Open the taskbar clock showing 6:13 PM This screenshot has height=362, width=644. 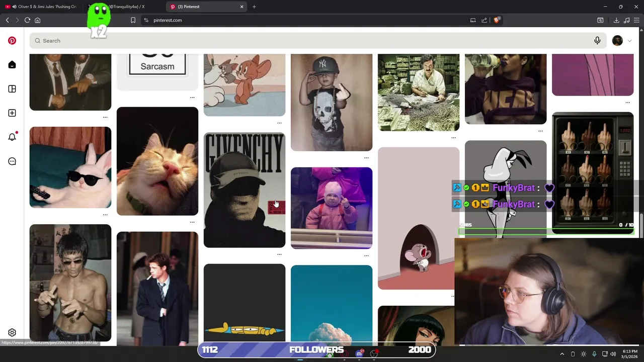(630, 354)
